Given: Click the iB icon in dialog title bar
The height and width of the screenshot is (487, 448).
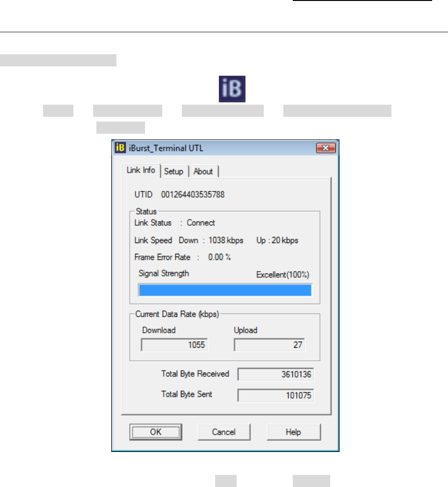Looking at the screenshot, I should click(120, 148).
